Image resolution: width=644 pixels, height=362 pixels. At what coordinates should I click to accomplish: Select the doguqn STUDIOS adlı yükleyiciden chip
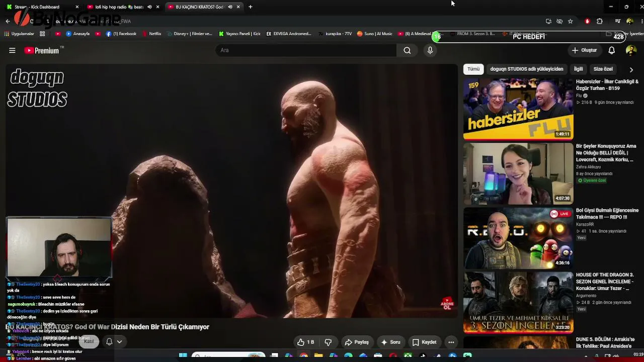pos(527,69)
